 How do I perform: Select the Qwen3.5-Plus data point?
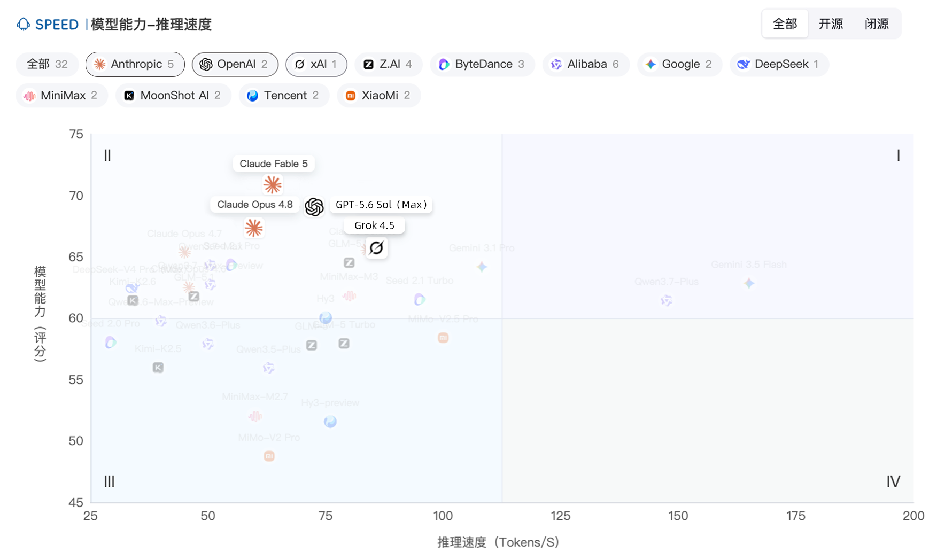[268, 368]
